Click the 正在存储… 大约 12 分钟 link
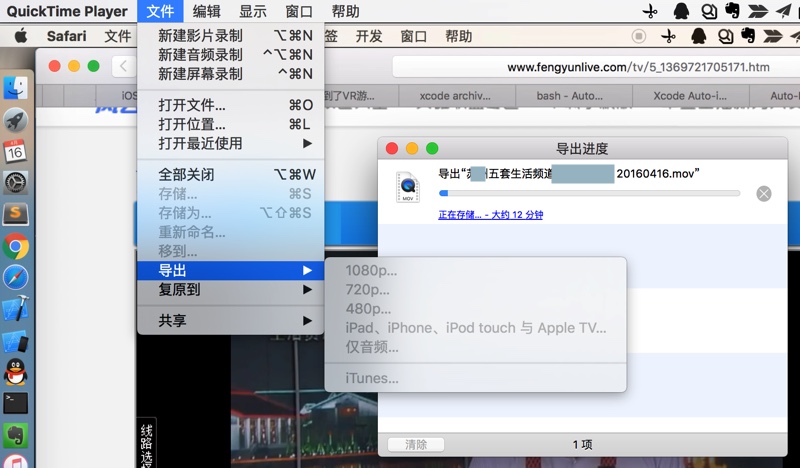This screenshot has width=800, height=468. [490, 215]
